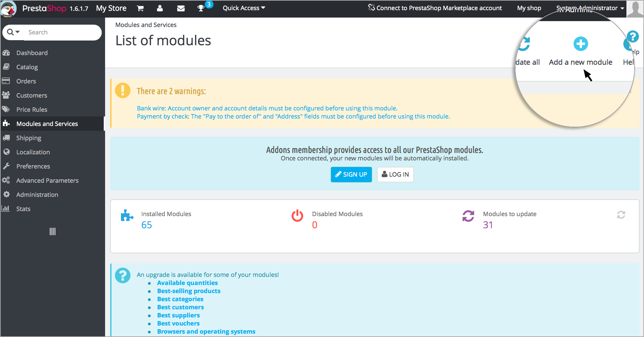644x337 pixels.
Task: Click the Shipping truck icon
Action: 6,138
